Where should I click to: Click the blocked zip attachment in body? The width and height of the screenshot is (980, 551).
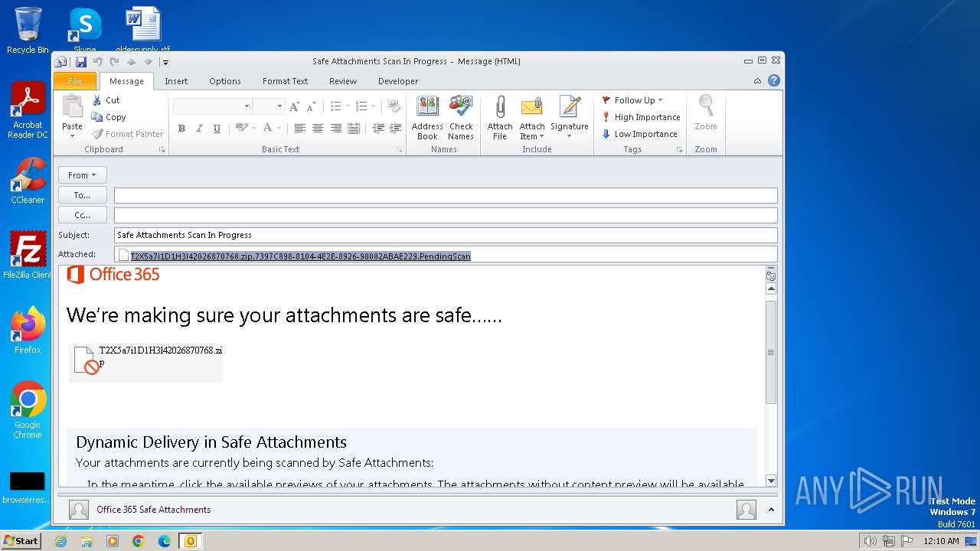145,363
